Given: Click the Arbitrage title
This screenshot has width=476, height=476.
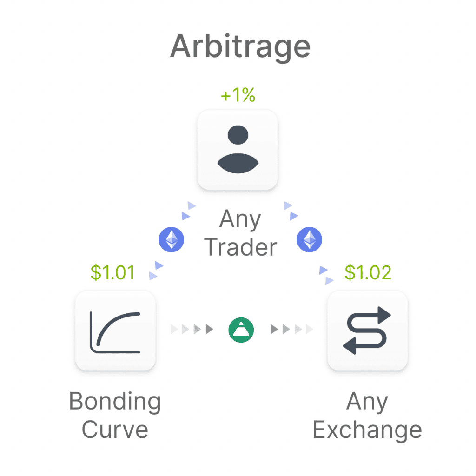Looking at the screenshot, I should point(240,47).
